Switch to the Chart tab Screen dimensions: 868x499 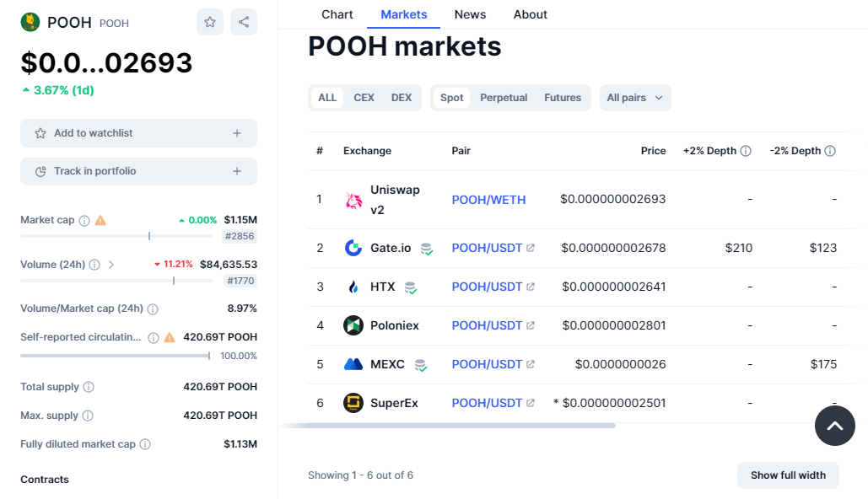click(x=337, y=14)
